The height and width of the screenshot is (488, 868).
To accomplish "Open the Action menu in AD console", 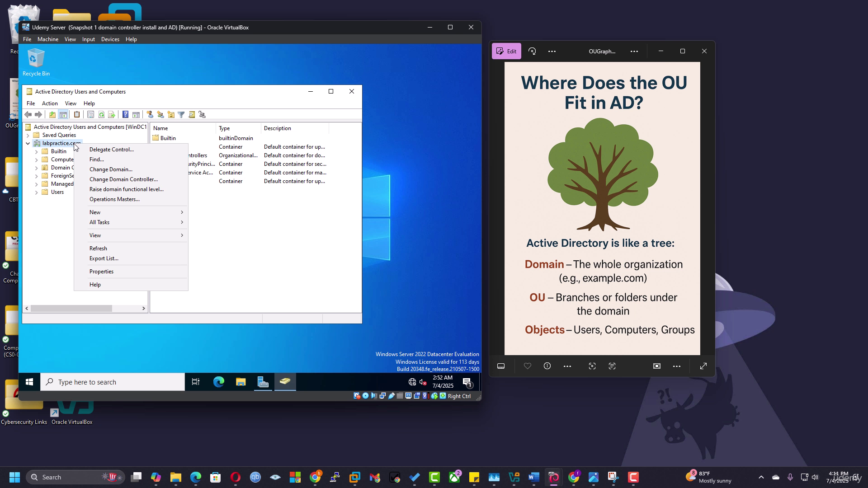I will (x=50, y=103).
